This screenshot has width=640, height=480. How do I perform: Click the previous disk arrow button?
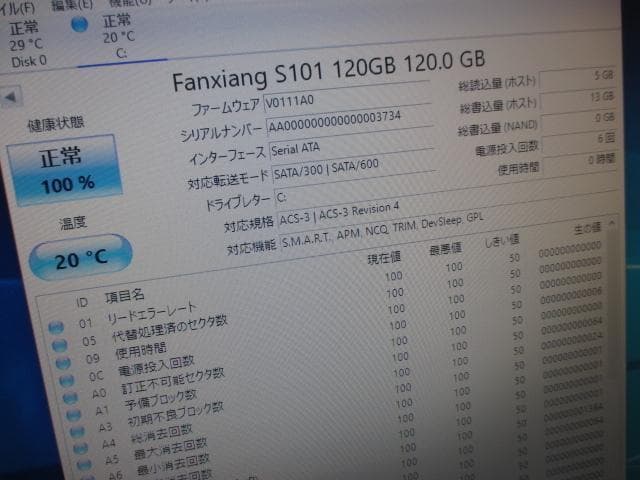9,97
